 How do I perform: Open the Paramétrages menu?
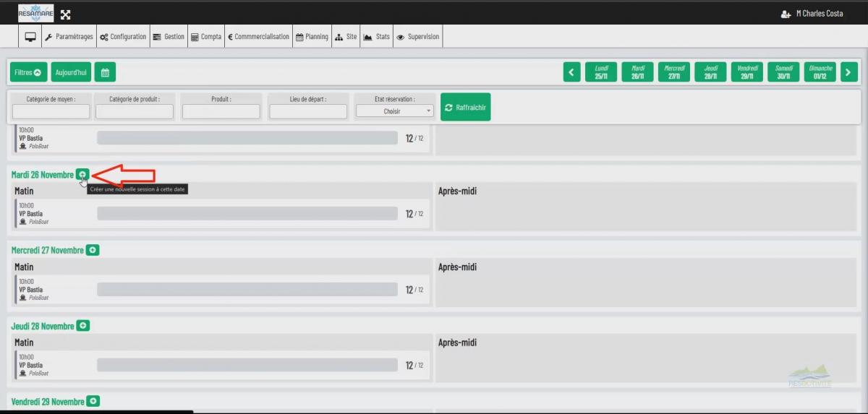point(69,37)
